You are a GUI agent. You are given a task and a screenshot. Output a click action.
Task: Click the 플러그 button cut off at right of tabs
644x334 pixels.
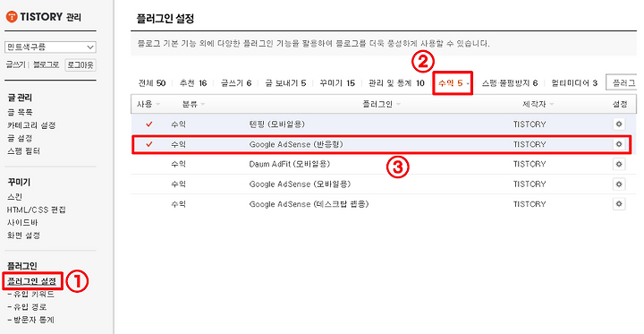click(x=622, y=82)
